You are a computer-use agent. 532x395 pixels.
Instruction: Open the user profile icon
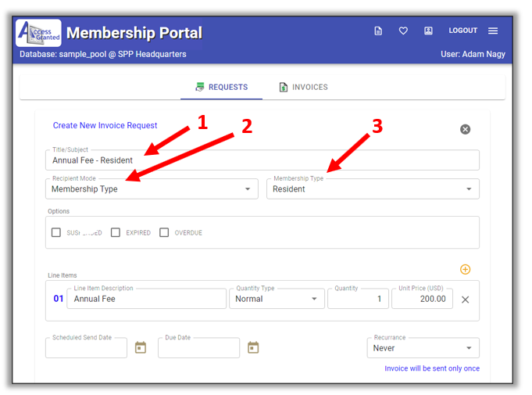(x=428, y=31)
